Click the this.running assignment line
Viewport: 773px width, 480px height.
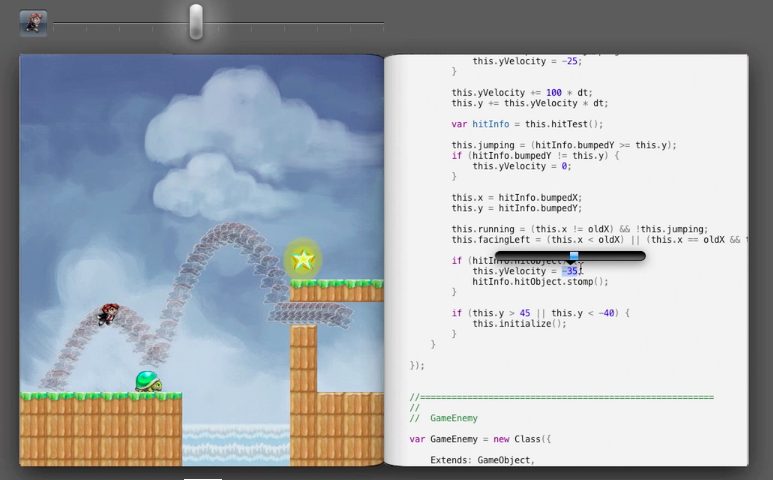coord(580,229)
